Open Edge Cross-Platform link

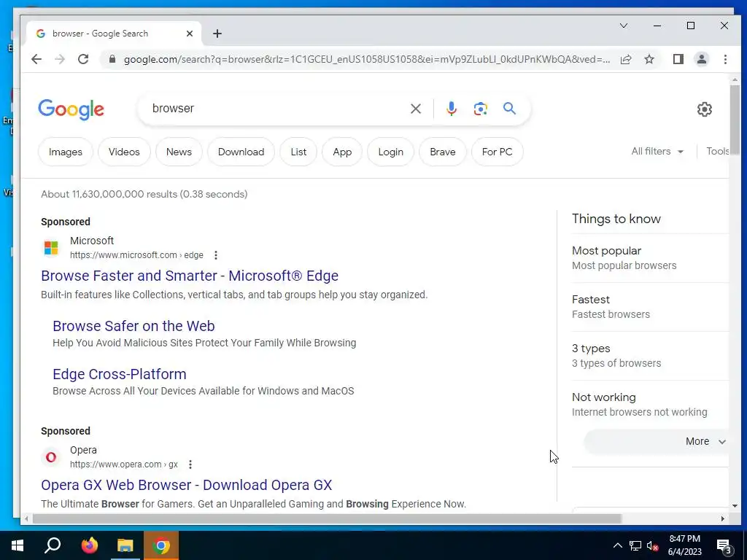[119, 374]
